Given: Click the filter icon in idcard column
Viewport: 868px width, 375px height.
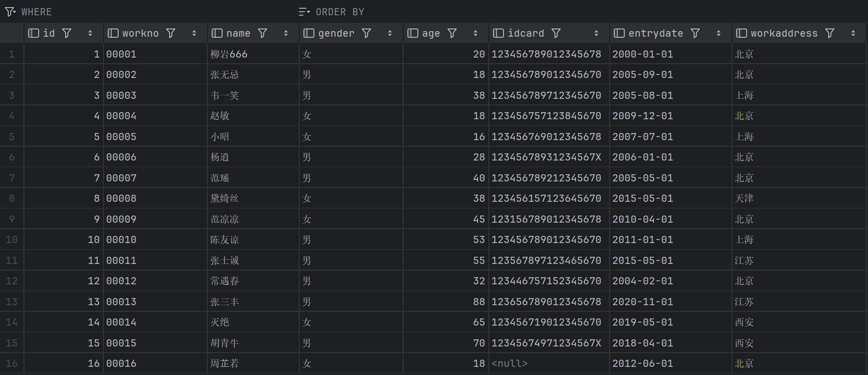Looking at the screenshot, I should coord(556,33).
